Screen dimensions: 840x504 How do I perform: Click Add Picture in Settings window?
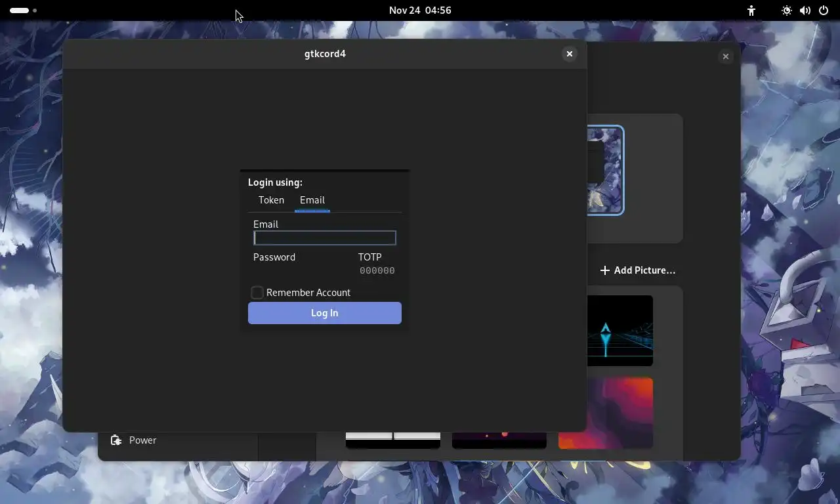pos(638,270)
